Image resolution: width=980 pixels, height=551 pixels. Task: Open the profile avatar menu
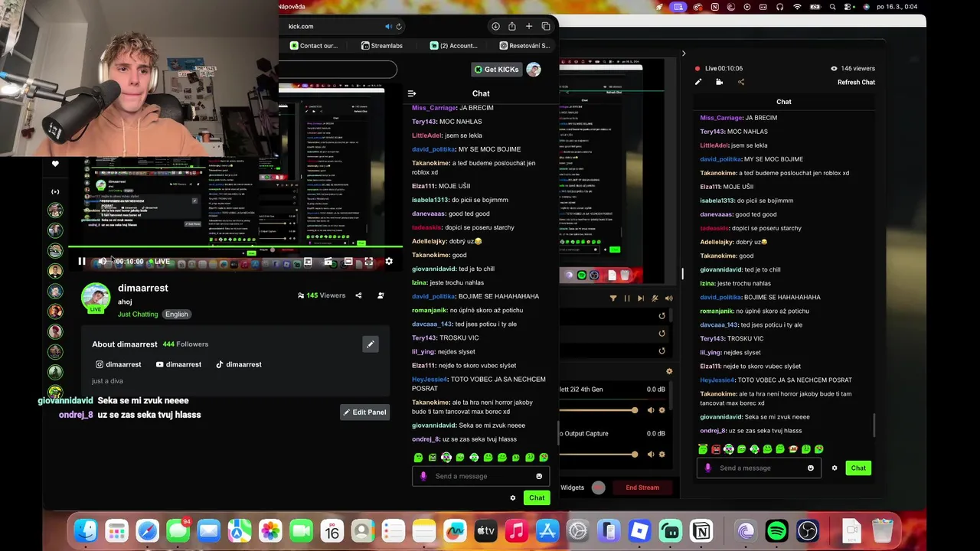[x=534, y=70]
